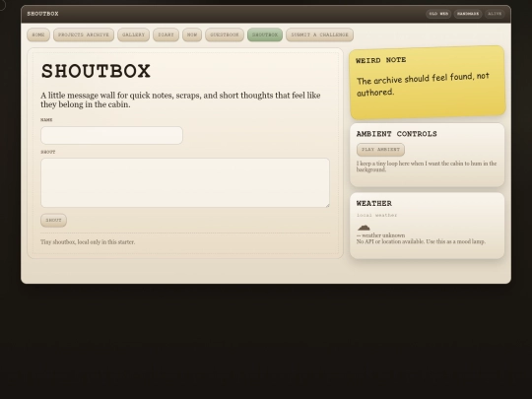The width and height of the screenshot is (532, 399).
Task: Submit with the Shout button
Action: pyautogui.click(x=53, y=221)
